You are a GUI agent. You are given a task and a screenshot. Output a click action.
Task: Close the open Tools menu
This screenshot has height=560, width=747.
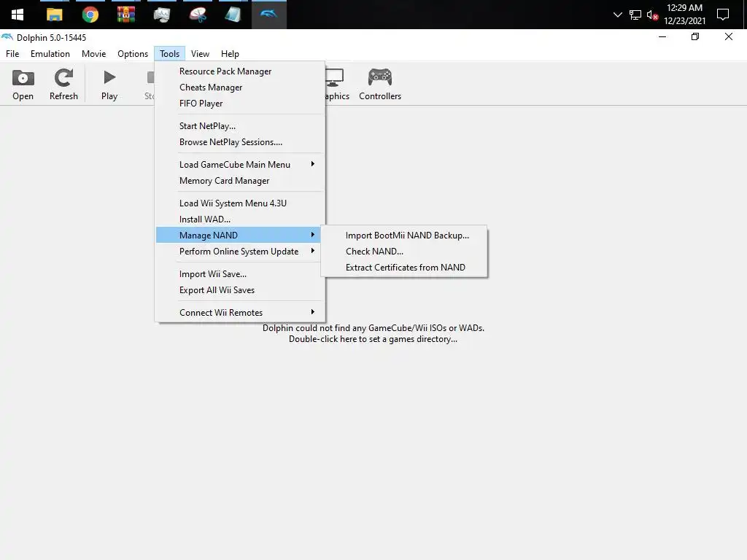tap(169, 54)
